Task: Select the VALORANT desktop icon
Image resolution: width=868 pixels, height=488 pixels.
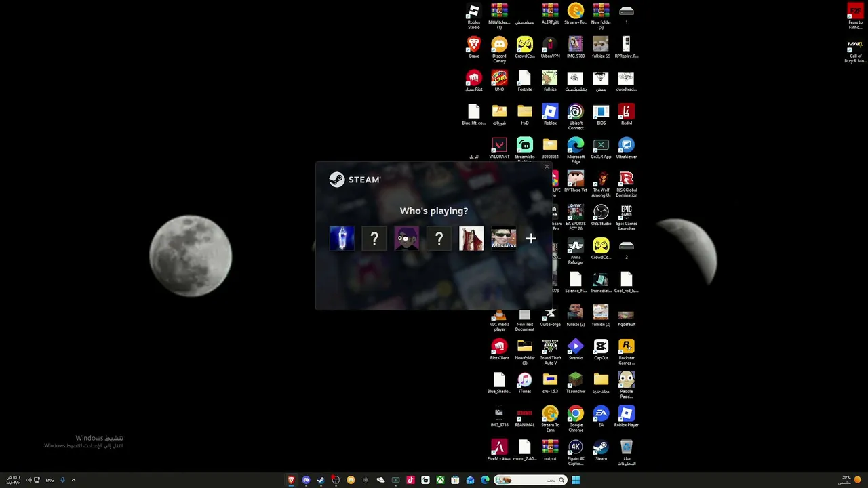Action: (x=499, y=148)
